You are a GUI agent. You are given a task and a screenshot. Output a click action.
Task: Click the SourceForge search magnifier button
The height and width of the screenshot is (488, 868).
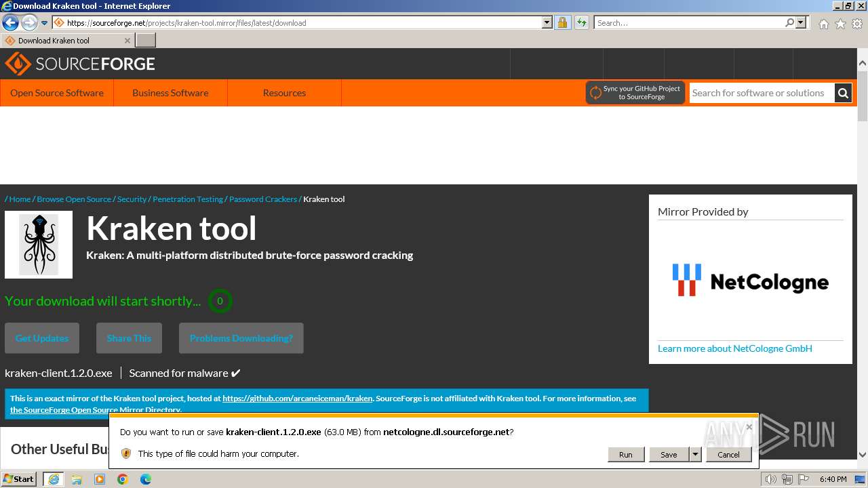point(843,93)
